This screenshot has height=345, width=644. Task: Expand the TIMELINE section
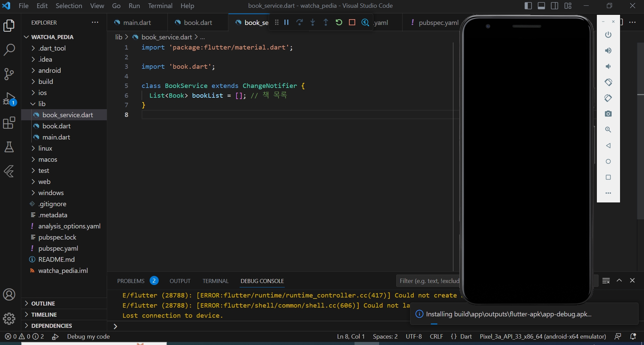point(64,315)
